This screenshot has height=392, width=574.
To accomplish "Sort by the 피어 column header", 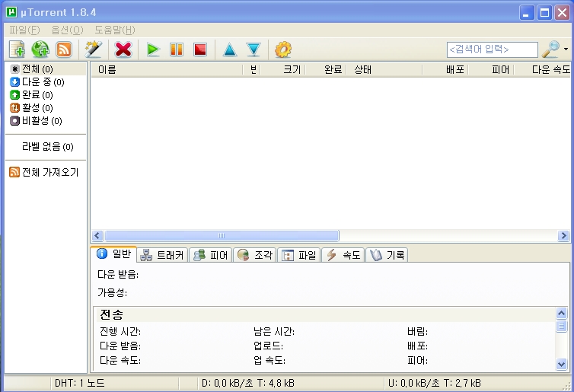I will pyautogui.click(x=491, y=69).
